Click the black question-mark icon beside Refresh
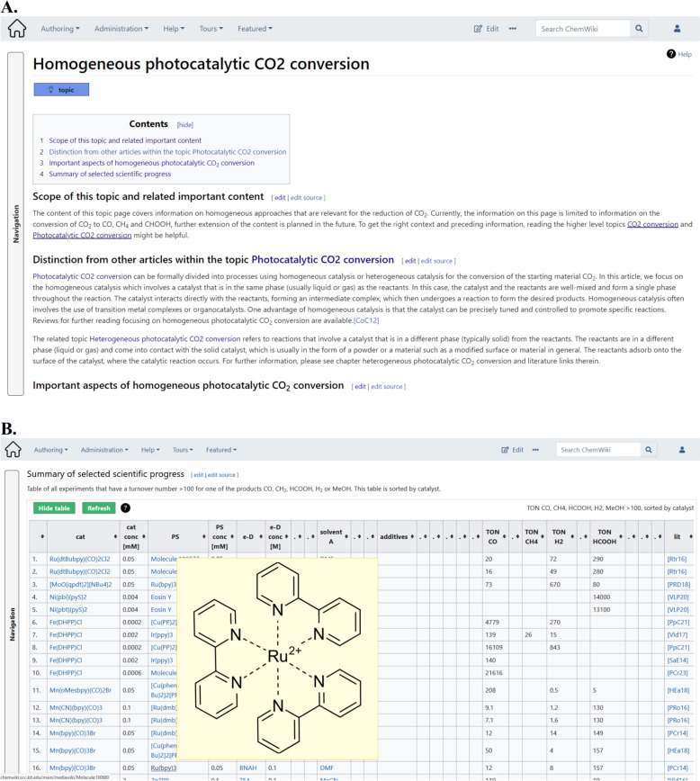The image size is (700, 781). [126, 508]
